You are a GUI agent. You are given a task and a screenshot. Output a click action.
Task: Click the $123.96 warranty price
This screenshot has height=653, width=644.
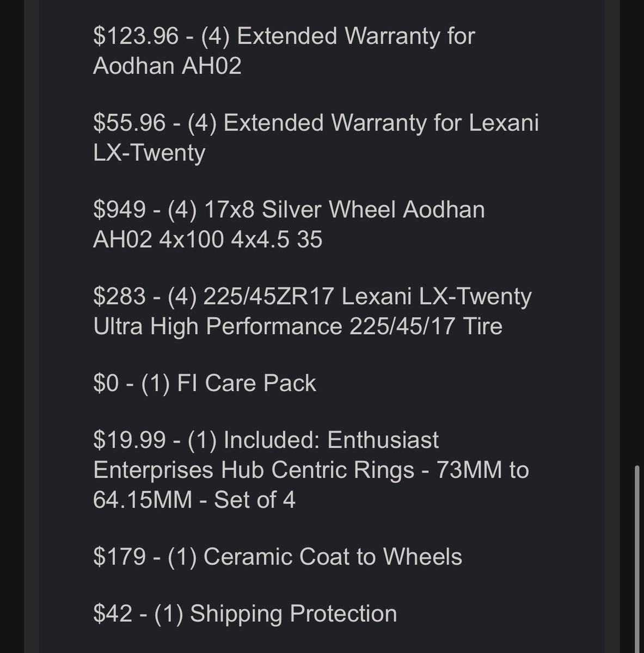136,36
